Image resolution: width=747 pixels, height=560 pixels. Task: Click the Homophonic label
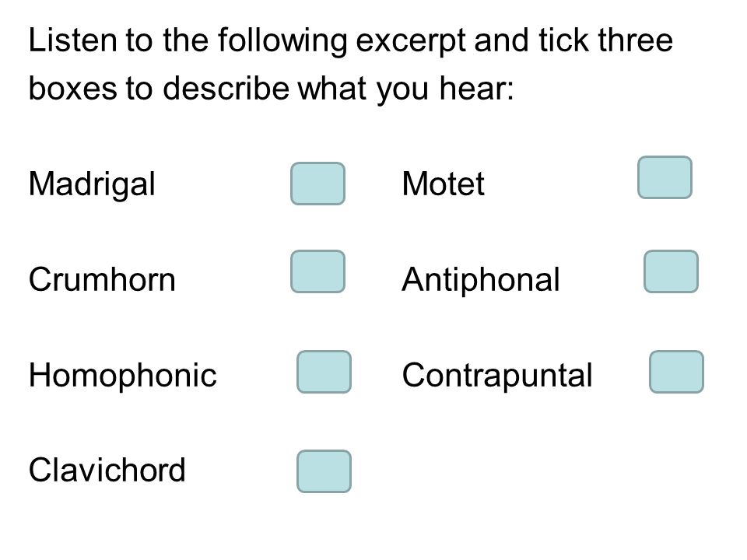[x=123, y=376]
